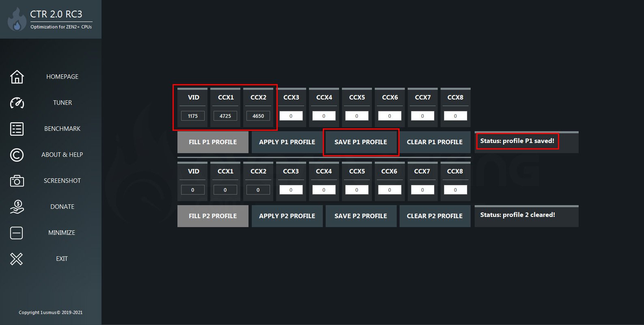
Task: Clear the P2 profile
Action: coord(435,216)
